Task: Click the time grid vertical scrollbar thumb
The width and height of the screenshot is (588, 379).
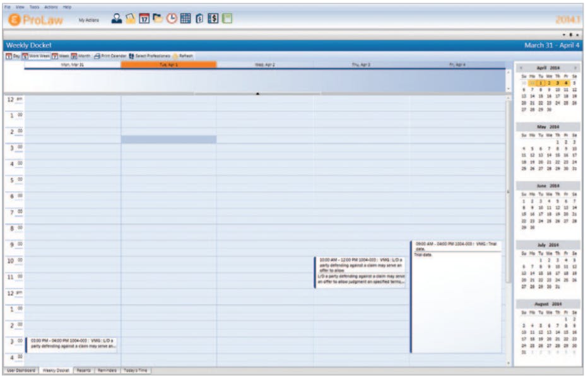Action: pyautogui.click(x=509, y=192)
